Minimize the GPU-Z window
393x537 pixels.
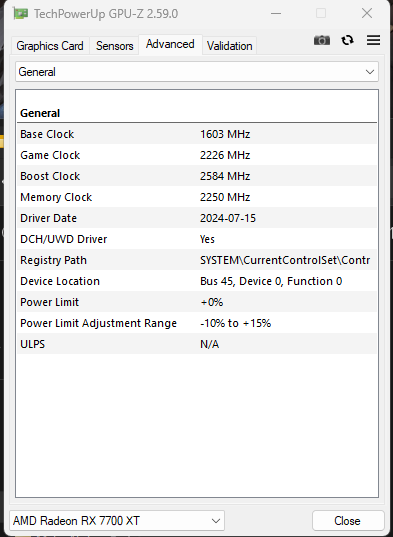point(276,14)
